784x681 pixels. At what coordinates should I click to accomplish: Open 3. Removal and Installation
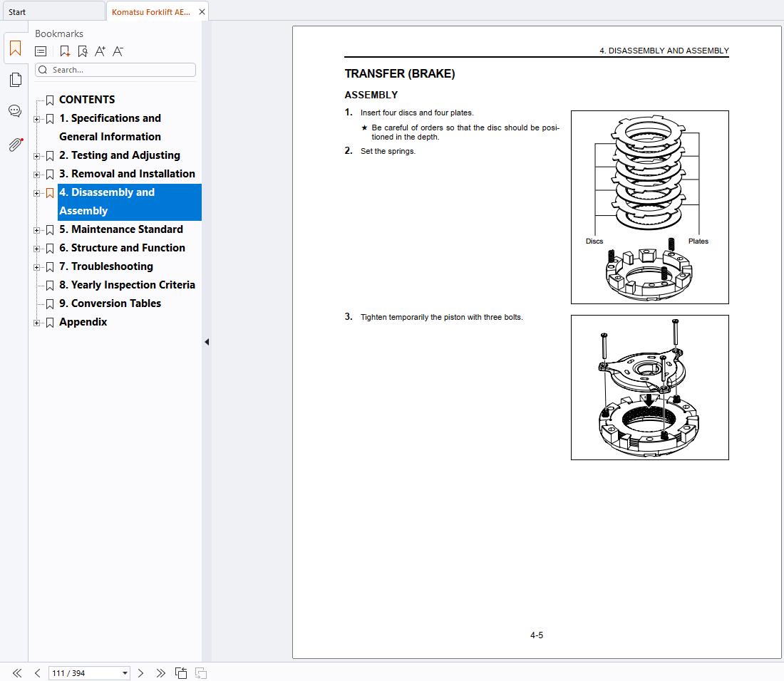[127, 173]
